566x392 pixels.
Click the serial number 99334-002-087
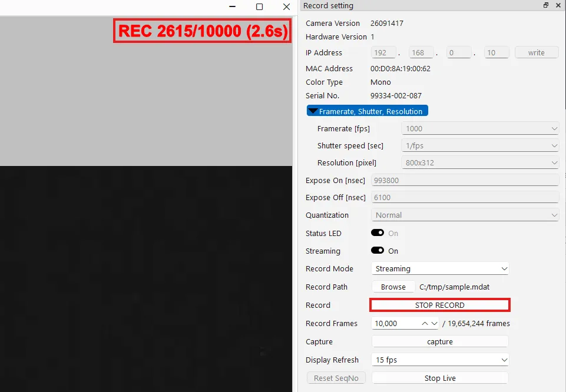pyautogui.click(x=396, y=95)
